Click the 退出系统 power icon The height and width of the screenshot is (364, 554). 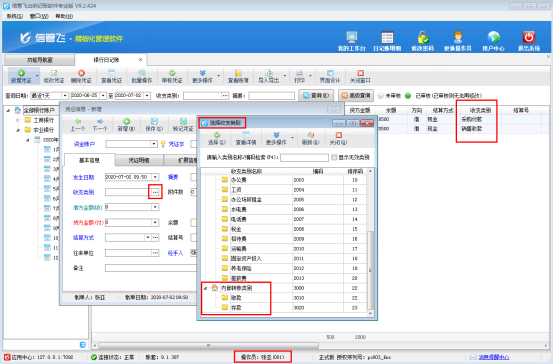point(529,37)
